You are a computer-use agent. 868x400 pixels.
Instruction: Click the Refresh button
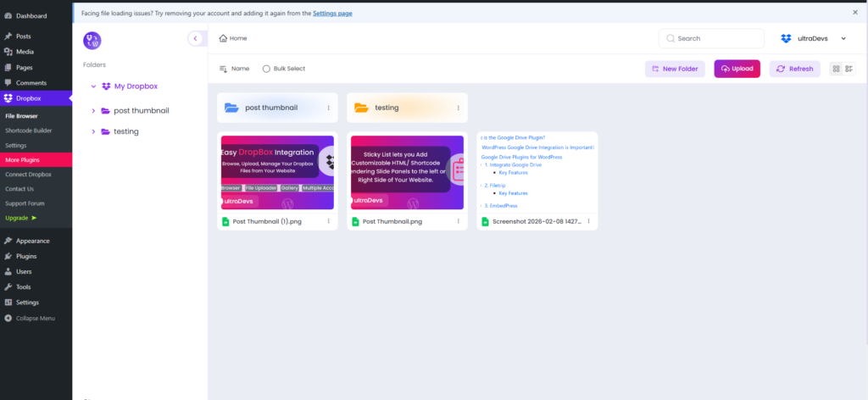[795, 69]
